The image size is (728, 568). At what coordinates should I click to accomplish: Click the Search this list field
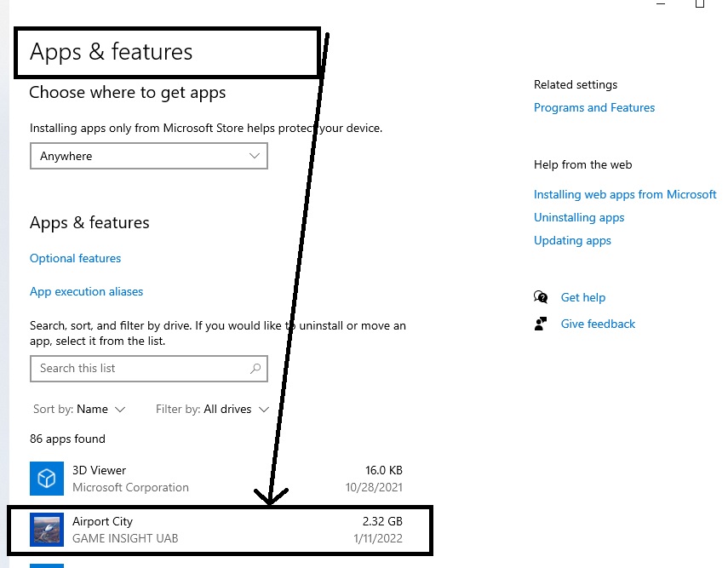tap(140, 369)
